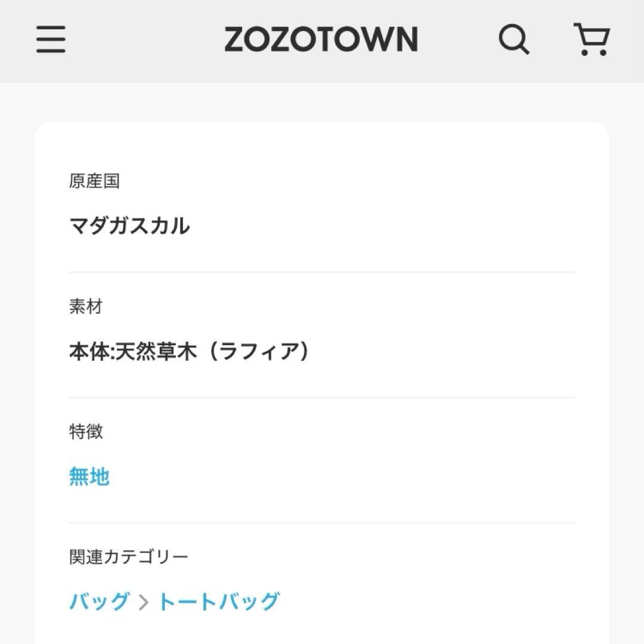
Task: Click the 特徴 label
Action: pyautogui.click(x=86, y=432)
